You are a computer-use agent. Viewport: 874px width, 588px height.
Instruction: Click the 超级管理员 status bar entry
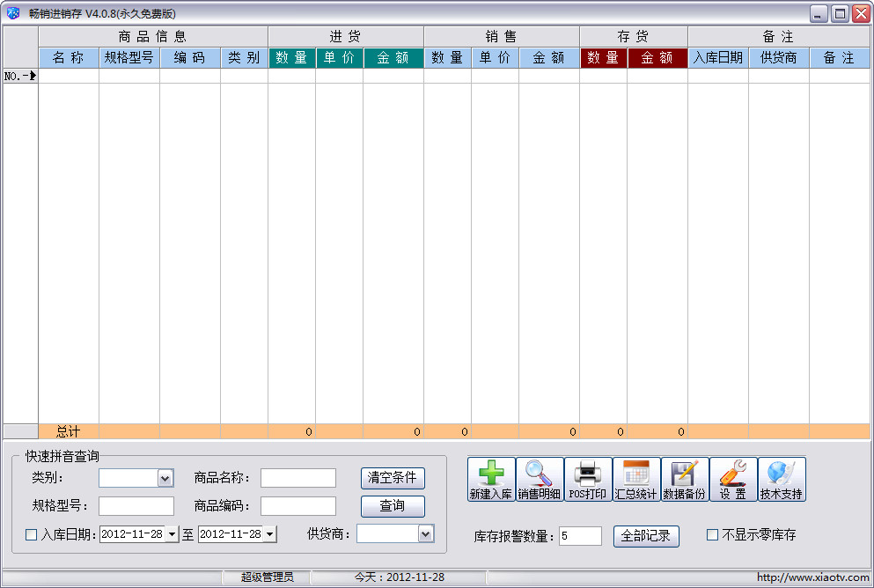[x=267, y=577]
